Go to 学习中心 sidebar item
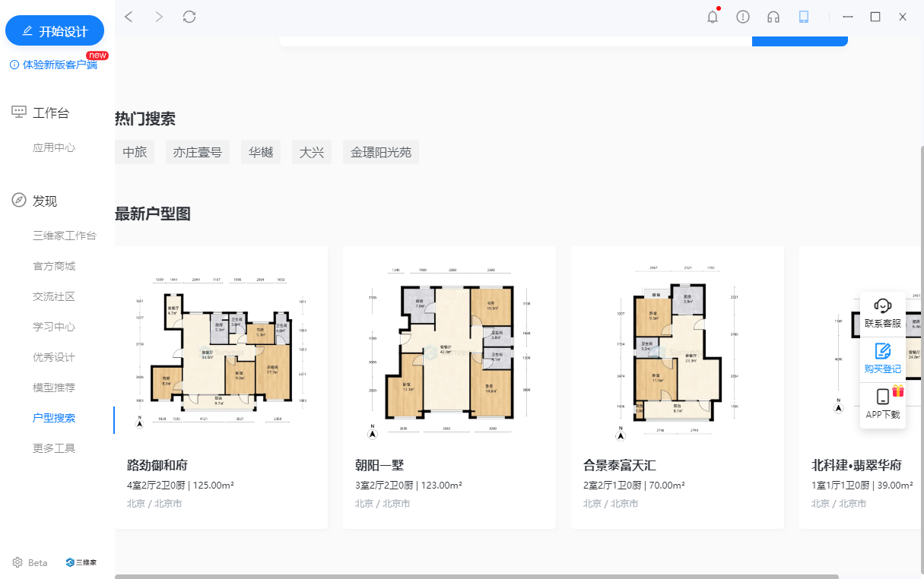Image resolution: width=924 pixels, height=579 pixels. [54, 327]
